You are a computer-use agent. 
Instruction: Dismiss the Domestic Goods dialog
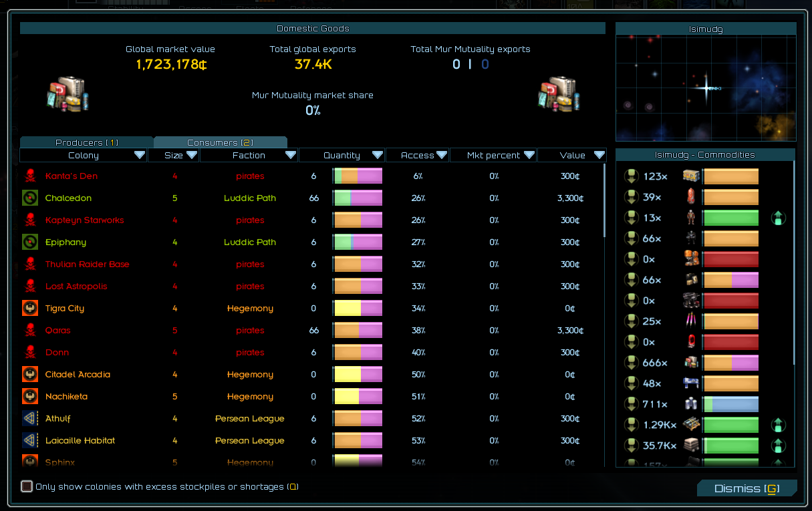click(x=747, y=488)
